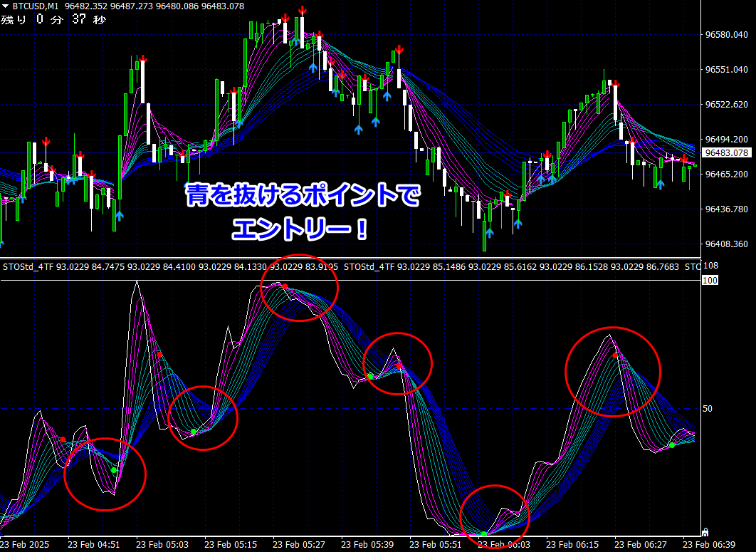Click the triangle menu before BTCUSD,M1

pyautogui.click(x=5, y=6)
